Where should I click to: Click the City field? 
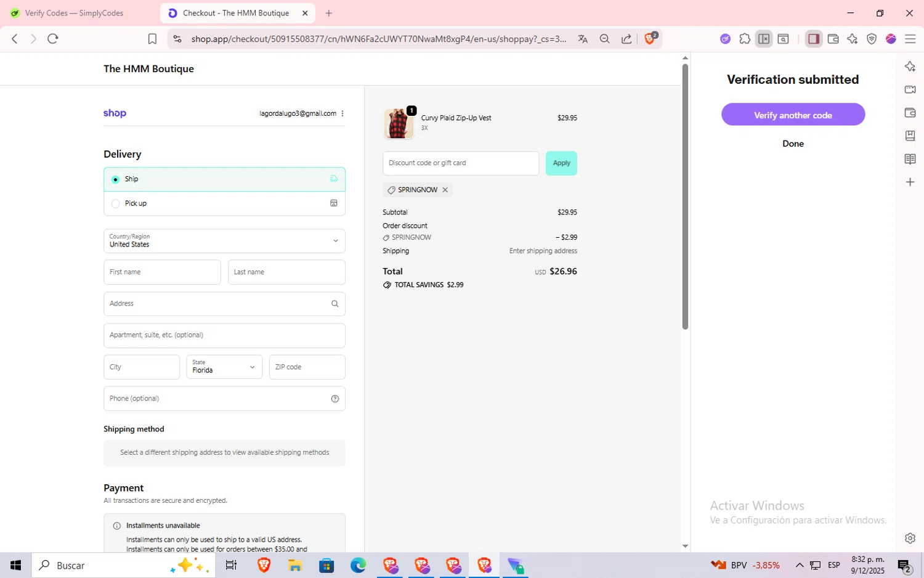(142, 367)
